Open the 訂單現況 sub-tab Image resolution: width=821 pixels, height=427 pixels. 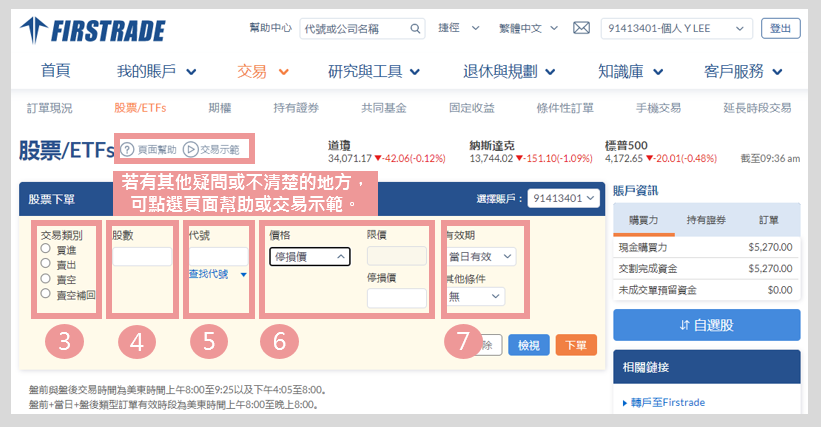(x=50, y=108)
